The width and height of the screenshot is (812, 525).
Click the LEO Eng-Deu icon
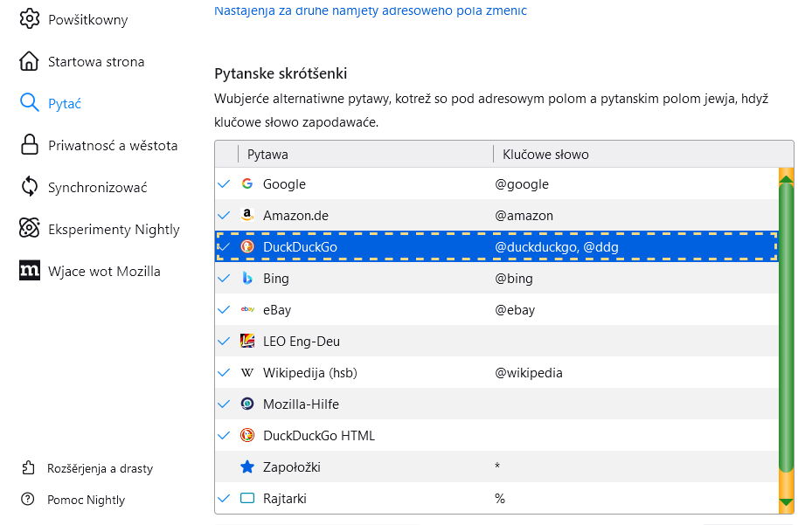pyautogui.click(x=247, y=342)
